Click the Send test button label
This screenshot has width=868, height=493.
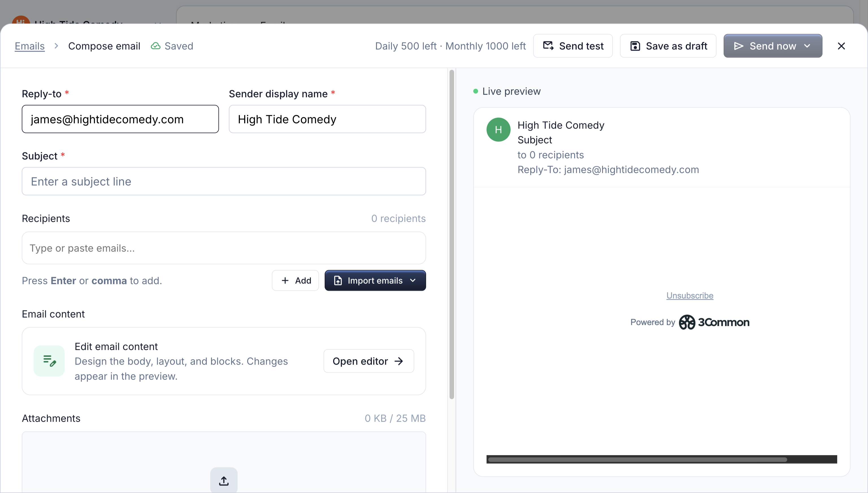pyautogui.click(x=581, y=46)
